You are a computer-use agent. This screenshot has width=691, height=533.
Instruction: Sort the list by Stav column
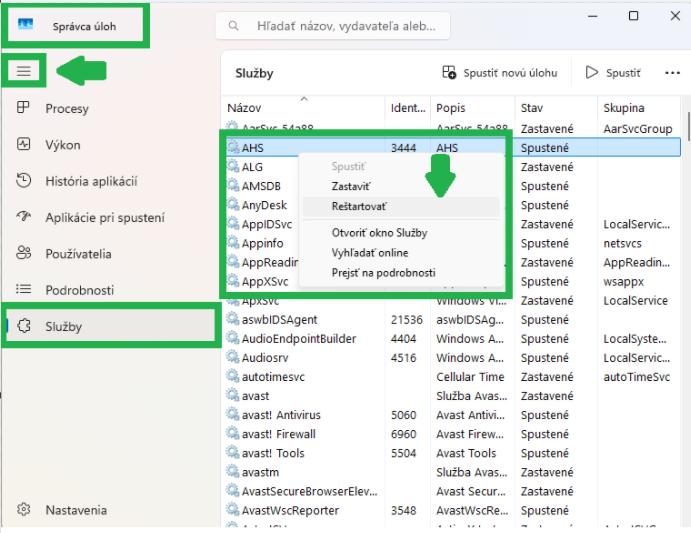coord(531,107)
